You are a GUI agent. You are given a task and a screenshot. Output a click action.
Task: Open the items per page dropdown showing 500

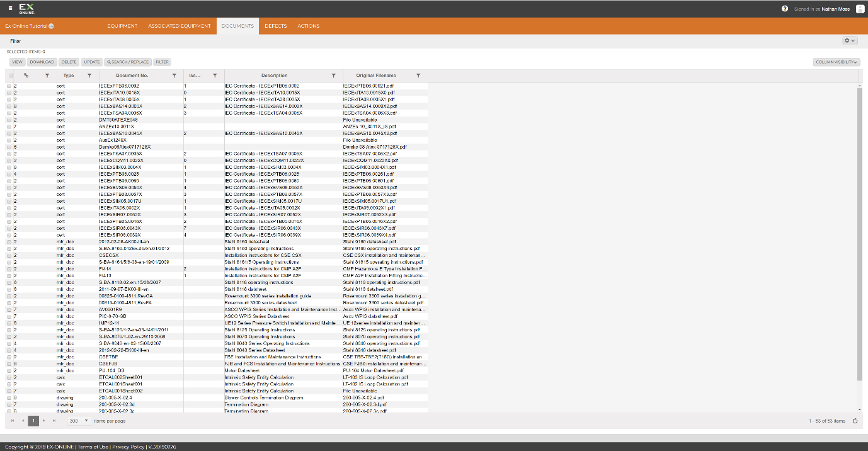pyautogui.click(x=77, y=421)
